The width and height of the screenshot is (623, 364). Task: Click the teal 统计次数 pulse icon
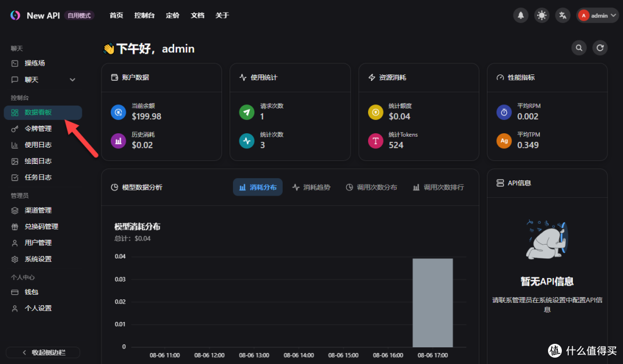tap(247, 141)
